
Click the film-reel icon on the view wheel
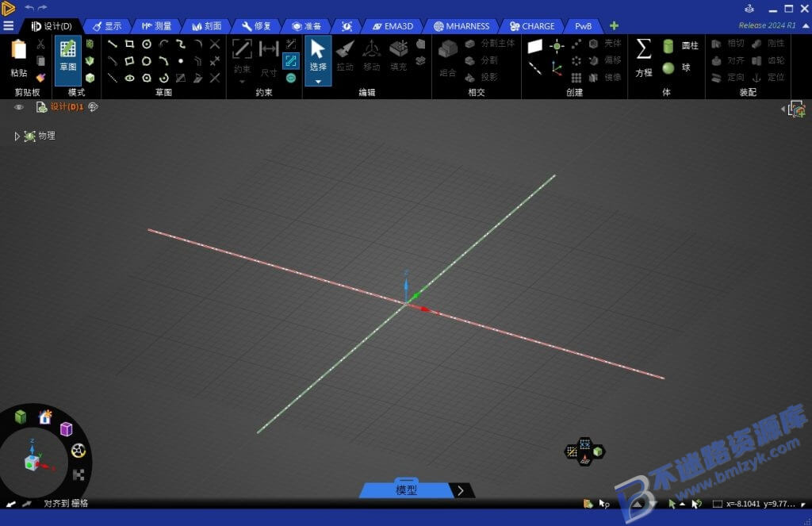pyautogui.click(x=79, y=451)
